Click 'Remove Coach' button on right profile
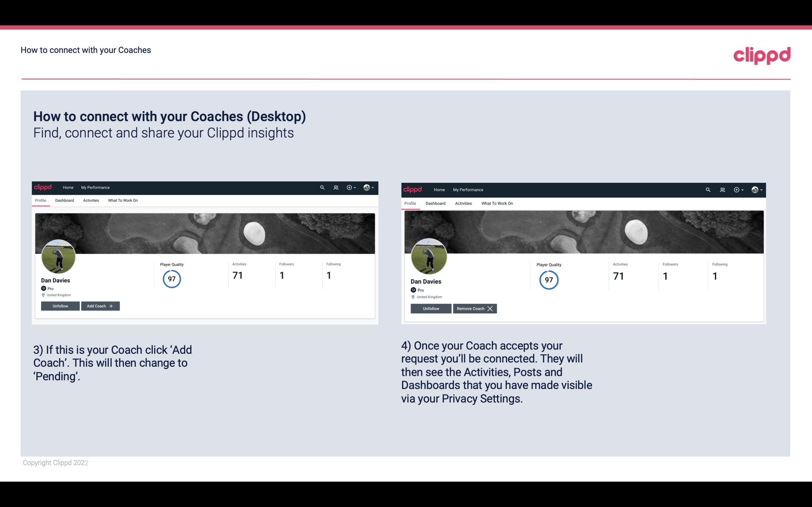Viewport: 812px width, 507px height. pos(475,308)
